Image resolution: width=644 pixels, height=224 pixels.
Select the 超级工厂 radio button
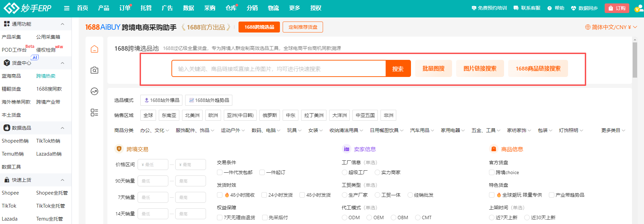coord(345,172)
